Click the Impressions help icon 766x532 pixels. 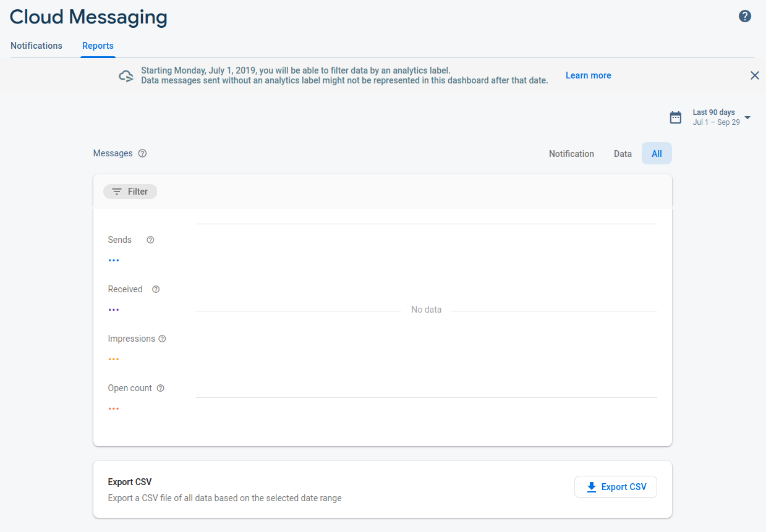[x=161, y=338]
